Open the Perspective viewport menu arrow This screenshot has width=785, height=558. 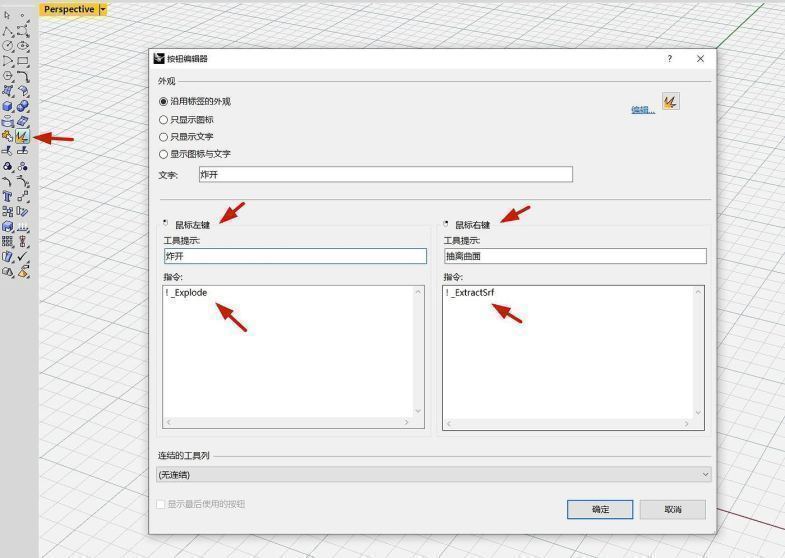[103, 9]
